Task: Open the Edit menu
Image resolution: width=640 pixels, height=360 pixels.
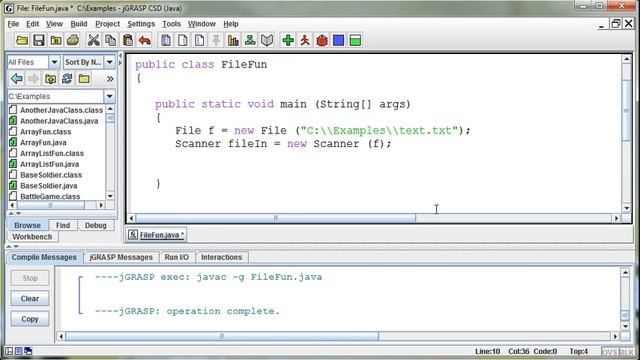Action: pos(32,24)
